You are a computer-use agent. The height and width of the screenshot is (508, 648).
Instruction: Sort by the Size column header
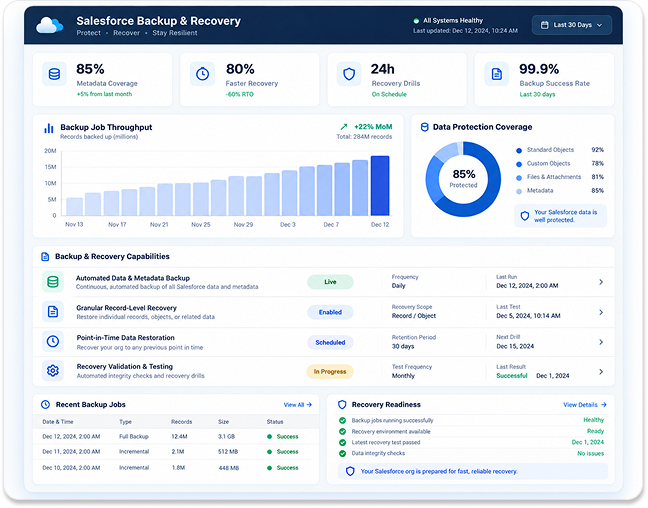[224, 422]
